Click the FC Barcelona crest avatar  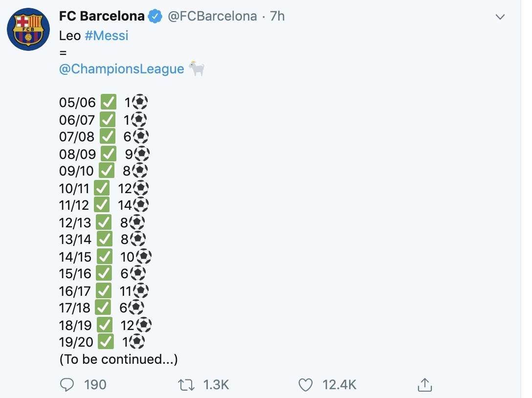point(28,29)
